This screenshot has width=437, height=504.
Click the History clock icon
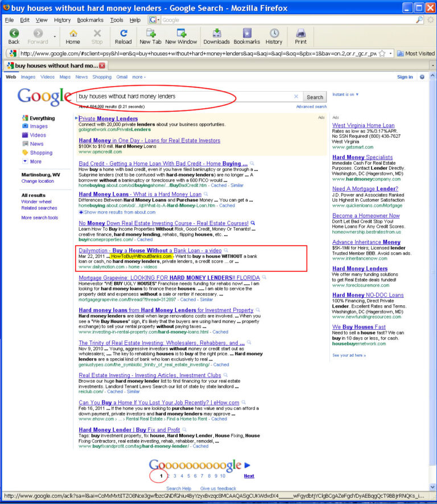274,33
